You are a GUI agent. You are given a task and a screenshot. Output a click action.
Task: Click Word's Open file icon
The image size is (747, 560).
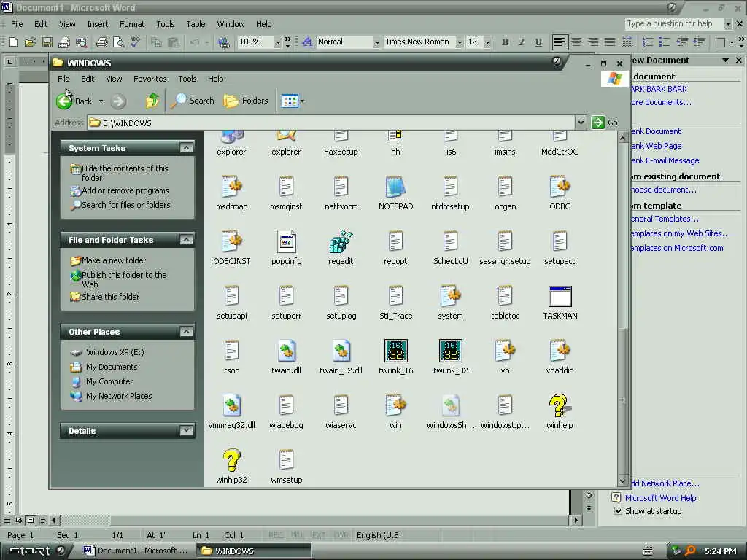[x=30, y=42]
